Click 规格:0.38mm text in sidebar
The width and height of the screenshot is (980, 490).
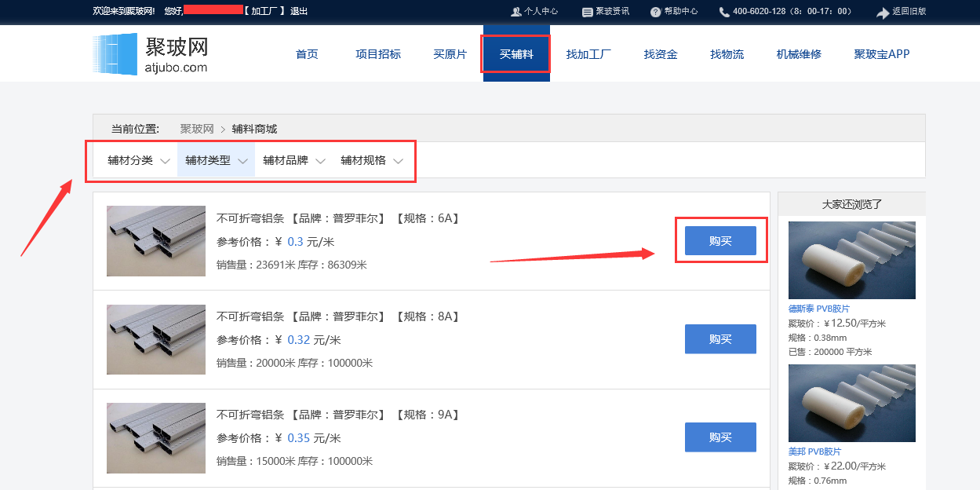(818, 338)
